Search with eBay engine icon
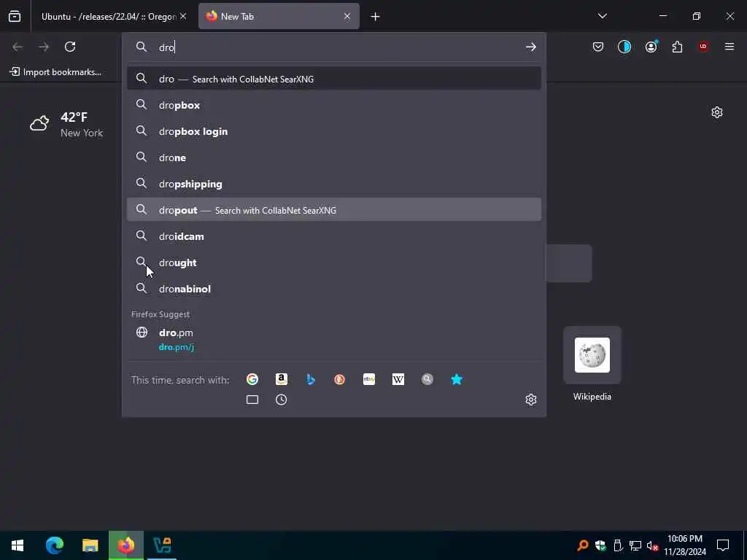 368,379
